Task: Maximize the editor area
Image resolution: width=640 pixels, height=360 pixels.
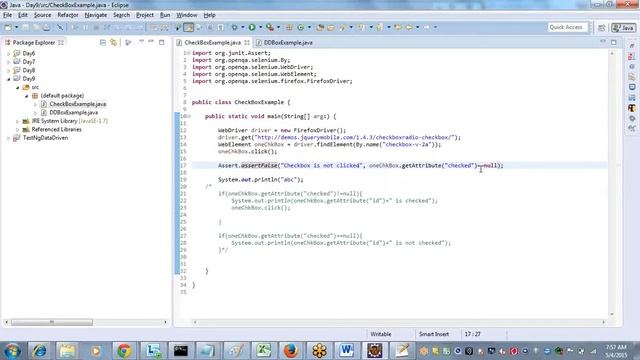Action: coord(614,42)
